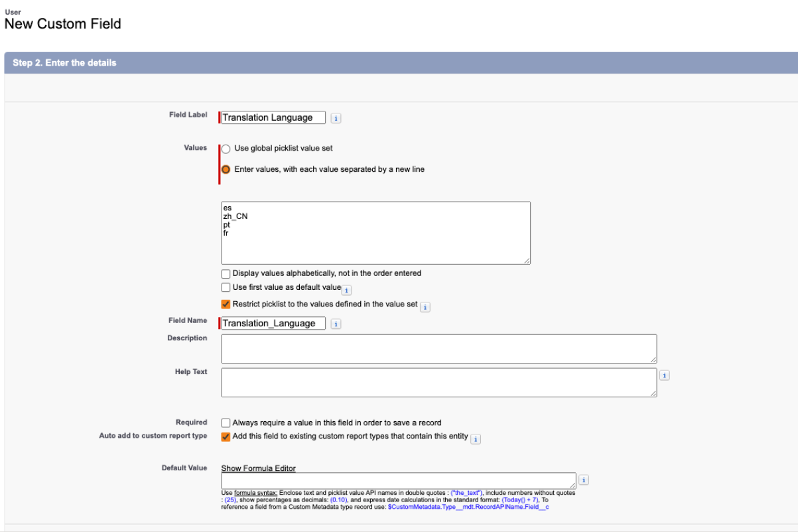The image size is (798, 532).
Task: Check Always require a value checkbox
Action: tap(226, 423)
